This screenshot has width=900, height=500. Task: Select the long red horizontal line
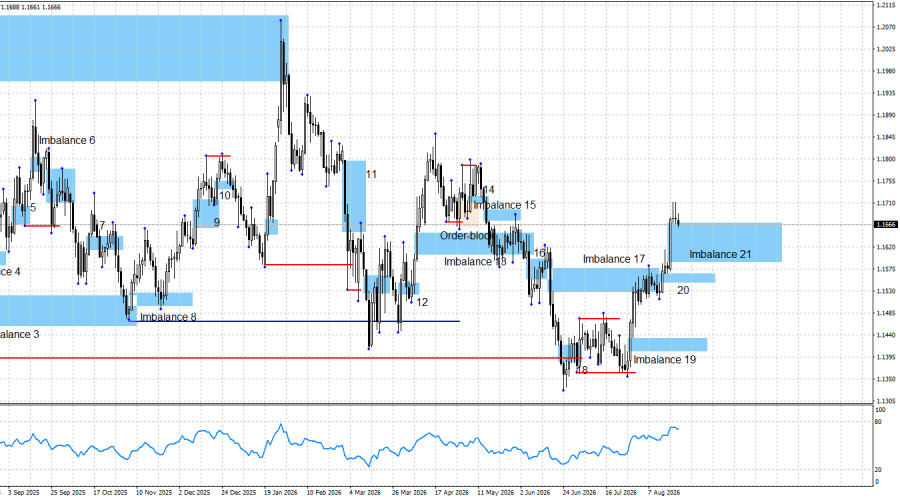tap(290, 358)
